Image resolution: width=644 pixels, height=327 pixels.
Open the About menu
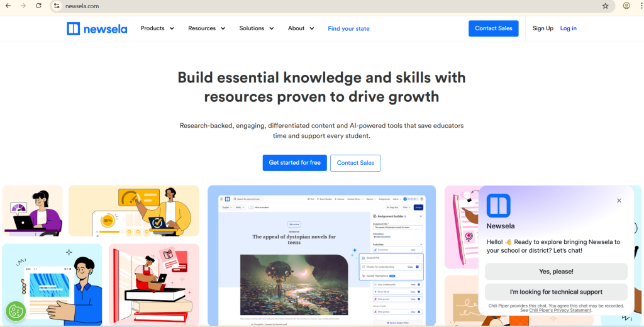click(301, 28)
